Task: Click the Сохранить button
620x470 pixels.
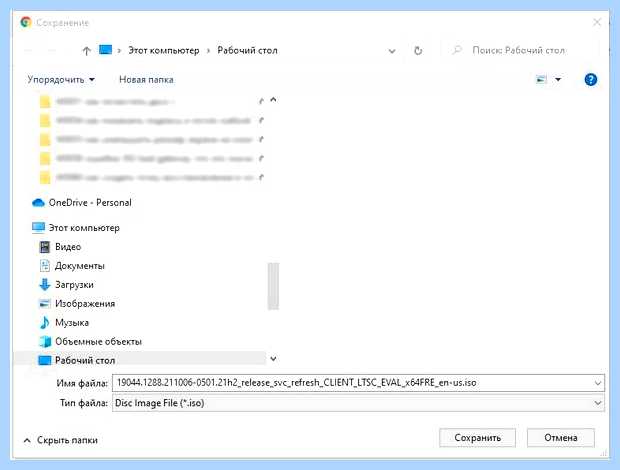Action: coord(477,438)
